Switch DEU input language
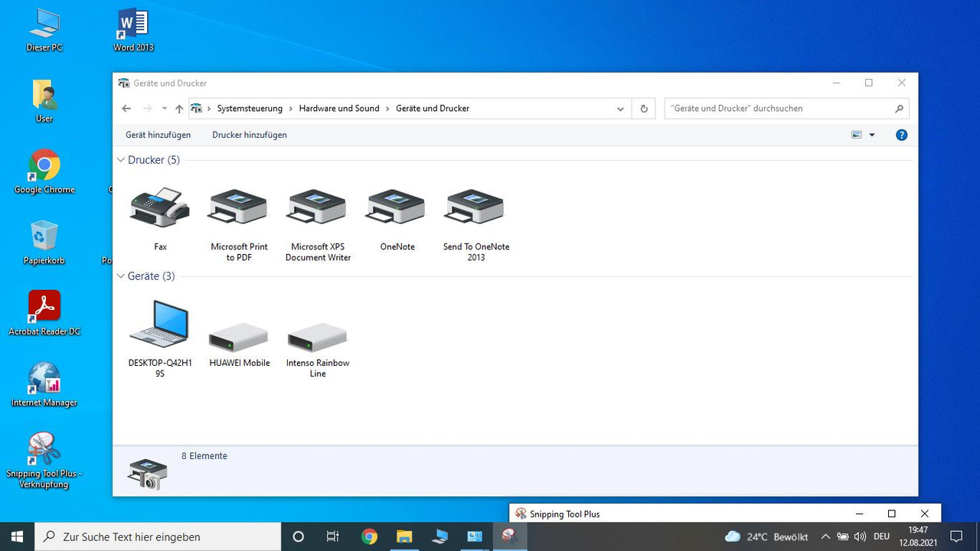 tap(881, 536)
